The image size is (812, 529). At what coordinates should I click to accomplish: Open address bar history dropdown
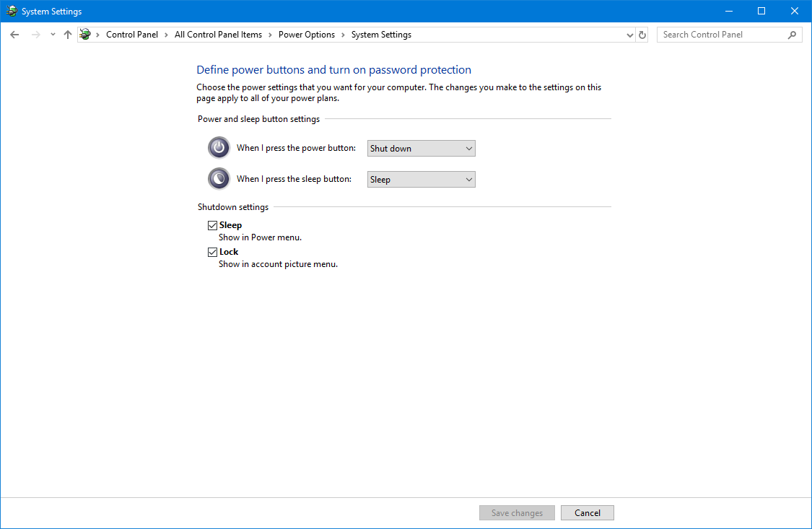coord(629,35)
